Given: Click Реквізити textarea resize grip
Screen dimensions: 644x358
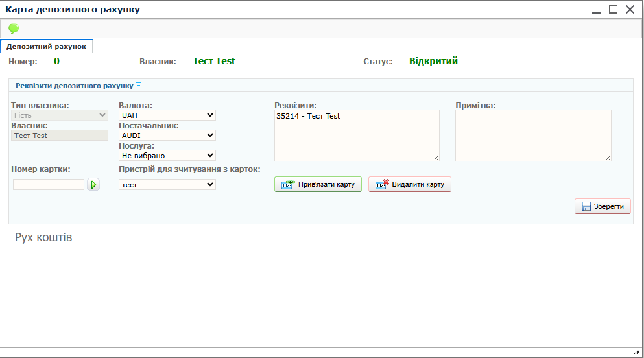Looking at the screenshot, I should click(x=436, y=158).
